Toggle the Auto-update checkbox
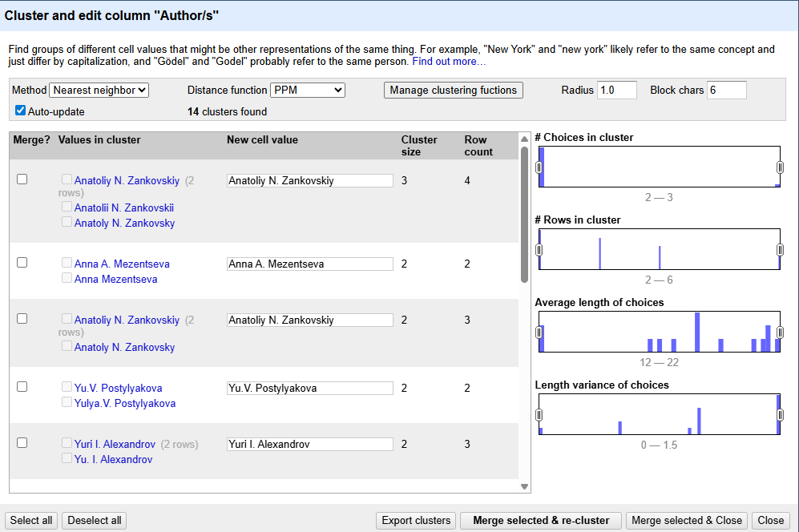The width and height of the screenshot is (799, 532). click(21, 111)
